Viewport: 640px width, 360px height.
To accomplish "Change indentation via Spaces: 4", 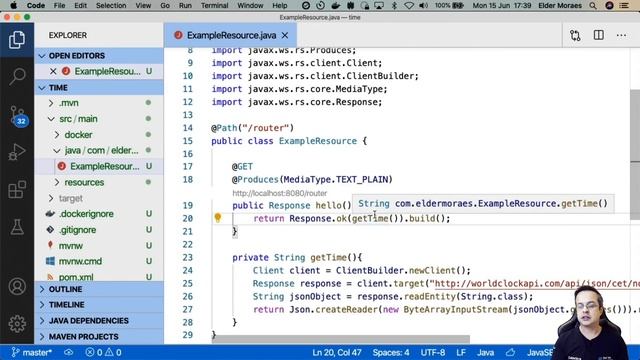I will click(391, 352).
